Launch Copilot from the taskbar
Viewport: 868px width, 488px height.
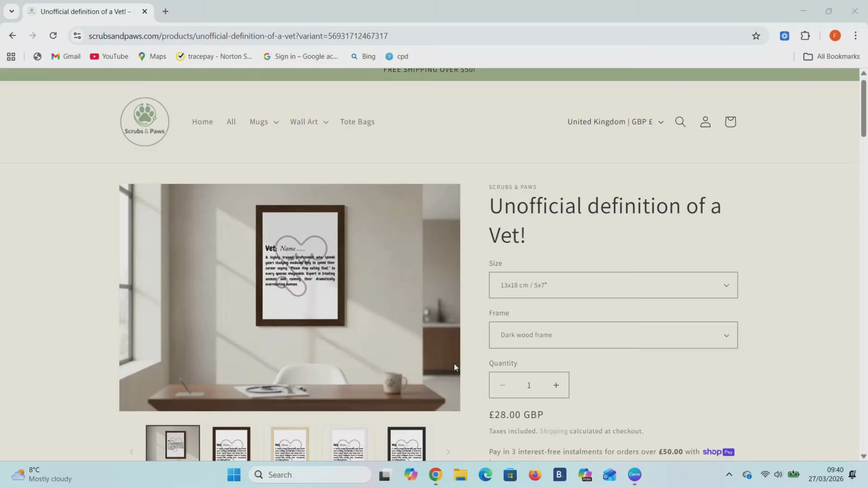411,475
